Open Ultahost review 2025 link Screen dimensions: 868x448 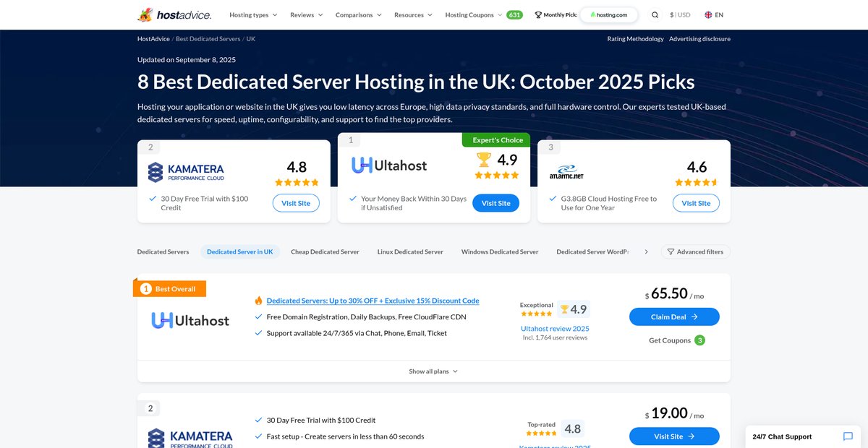555,328
